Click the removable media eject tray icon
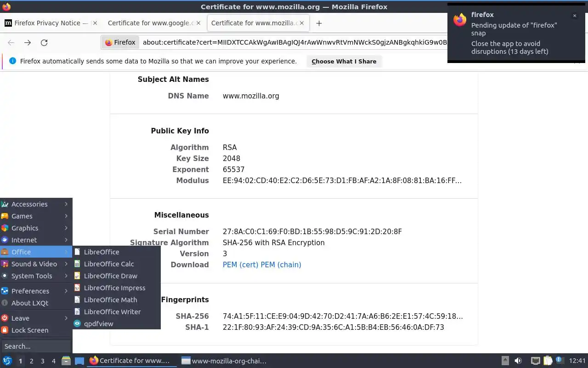This screenshot has height=368, width=588. [x=505, y=361]
